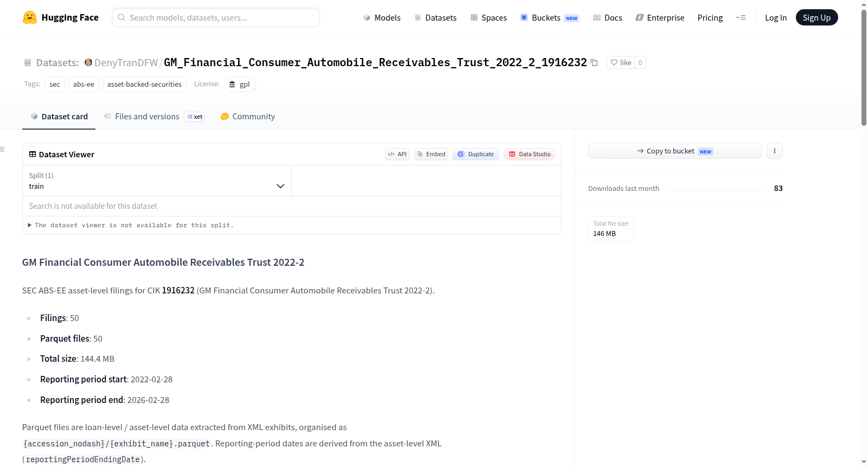
Task: Click the Hugging Face logo emoji
Action: [x=30, y=17]
